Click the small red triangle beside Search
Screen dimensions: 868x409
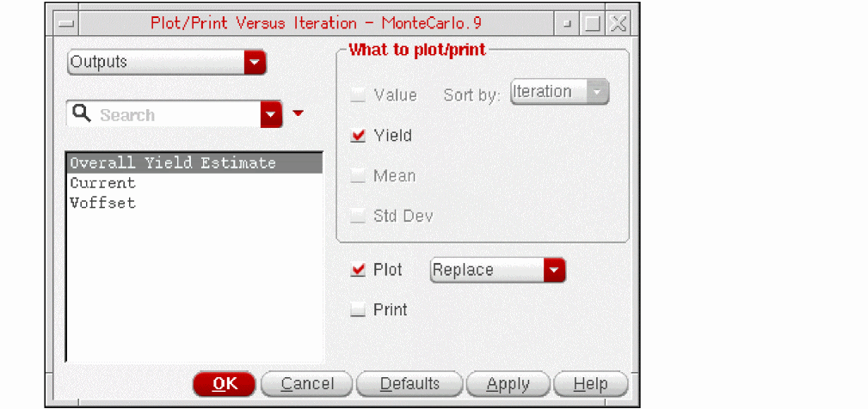point(299,113)
